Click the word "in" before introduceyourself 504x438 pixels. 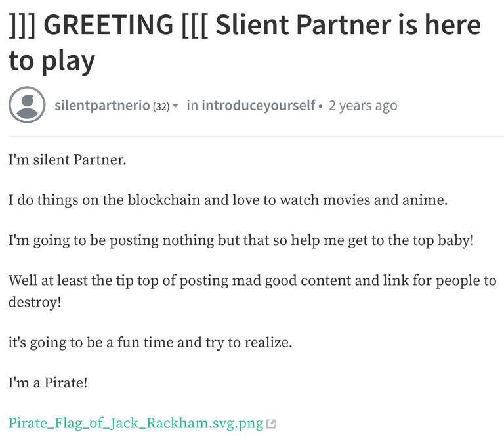pos(192,106)
